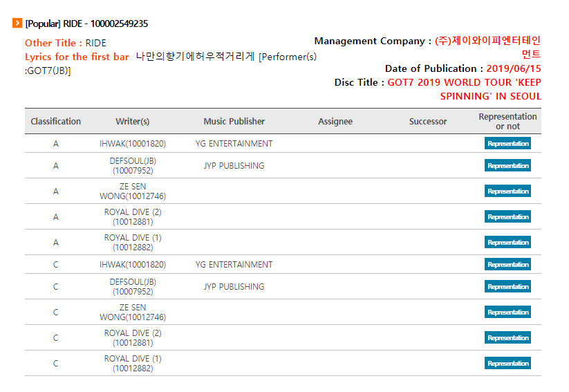569x392 pixels.
Task: Click writer ROYAL DIVE (2) in classification C row
Action: 133,337
